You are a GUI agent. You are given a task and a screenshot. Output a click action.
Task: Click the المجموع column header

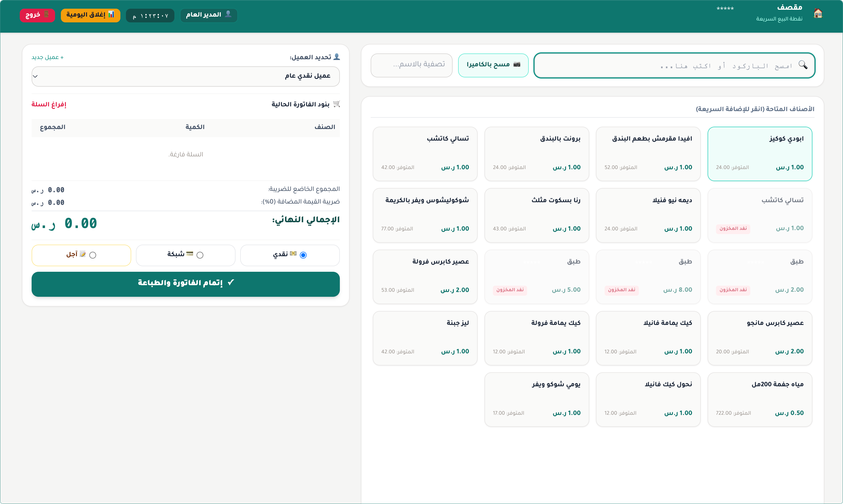click(53, 127)
